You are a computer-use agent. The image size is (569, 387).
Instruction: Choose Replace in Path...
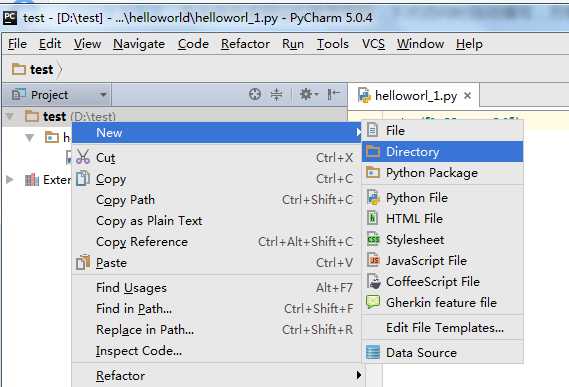point(216,330)
